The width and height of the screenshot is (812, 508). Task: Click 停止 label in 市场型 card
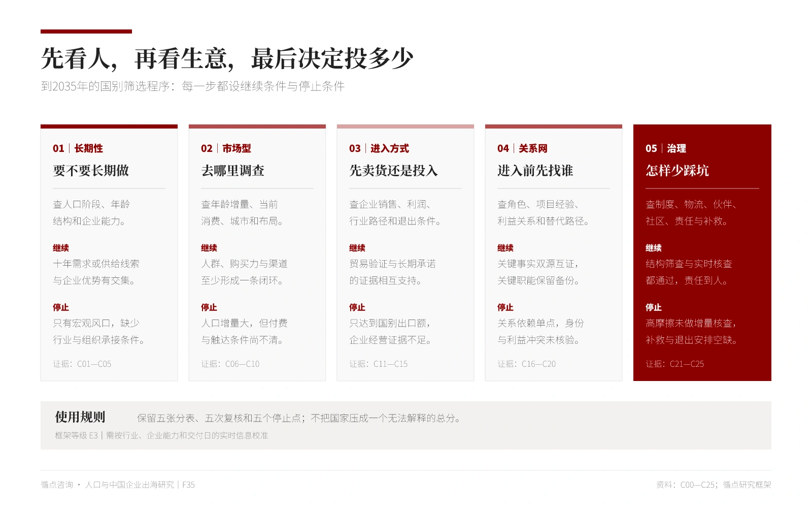click(209, 307)
